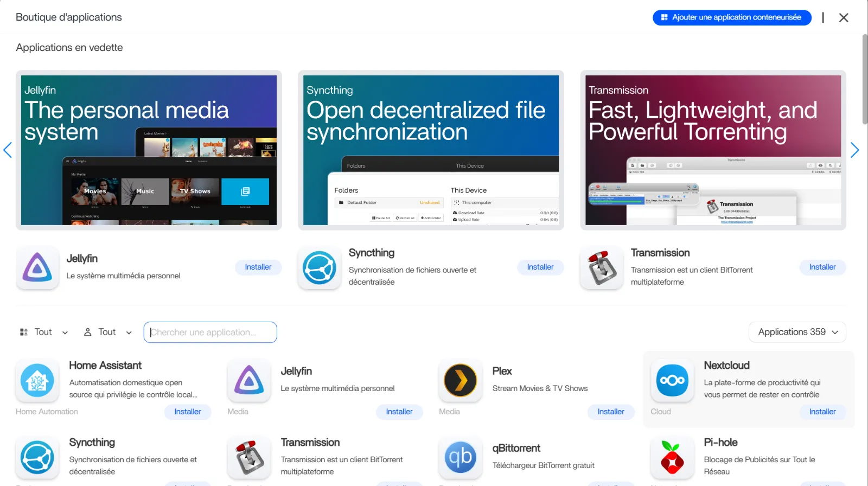This screenshot has height=486, width=868.
Task: Click the vertical scrollbar on the right
Action: [865, 79]
